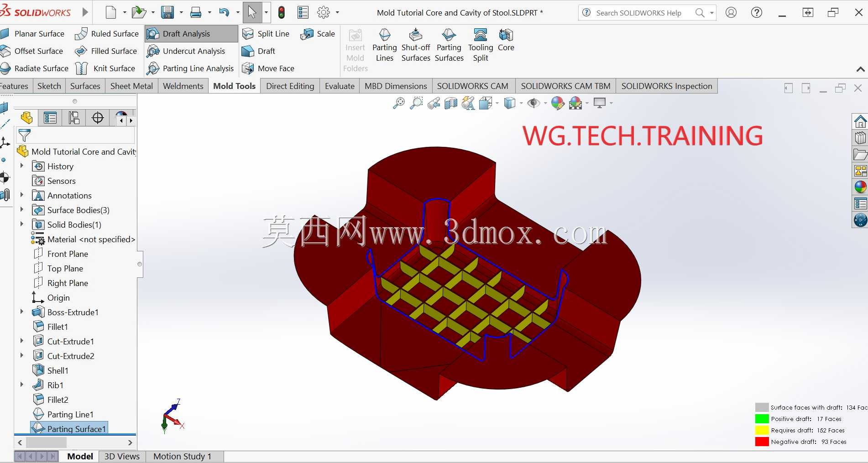This screenshot has height=463, width=868.
Task: Open the File Properties icon
Action: [303, 13]
